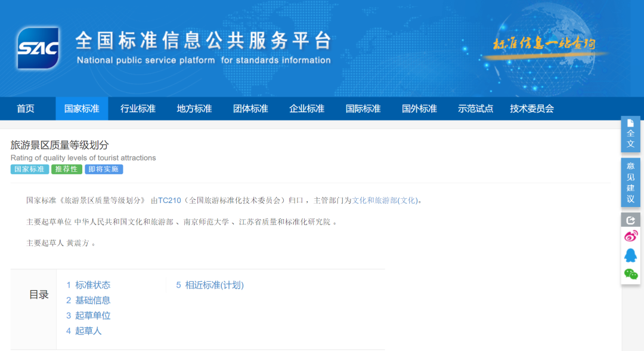Share to WeChat via green icon

point(630,274)
